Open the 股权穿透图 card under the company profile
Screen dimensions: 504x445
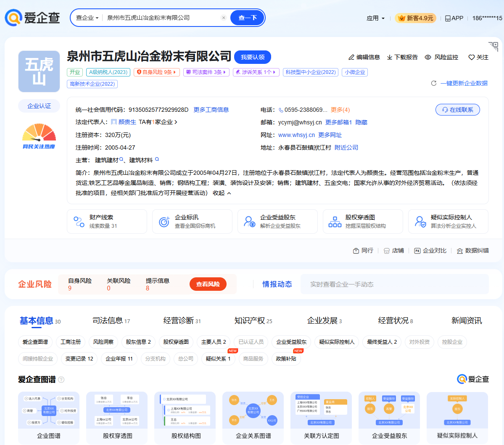pyautogui.click(x=363, y=221)
